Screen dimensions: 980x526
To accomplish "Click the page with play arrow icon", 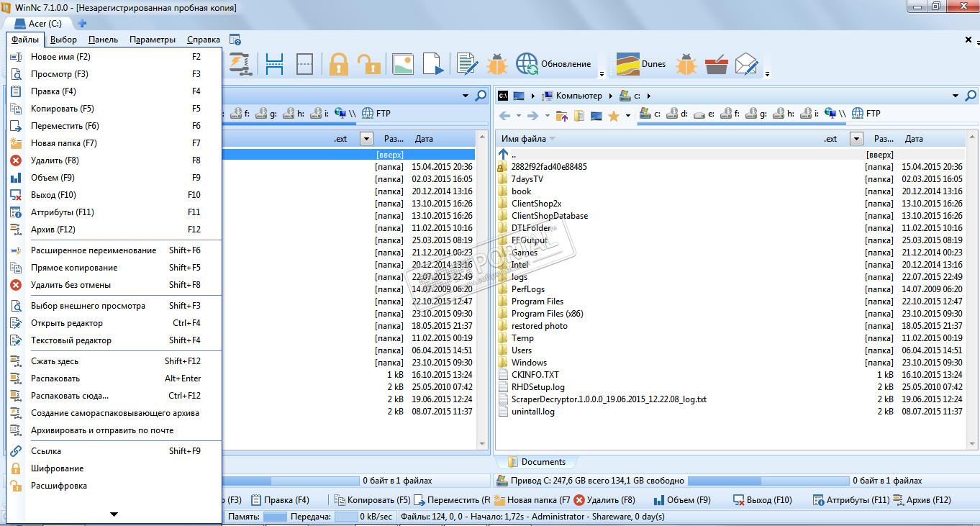I will pos(433,64).
